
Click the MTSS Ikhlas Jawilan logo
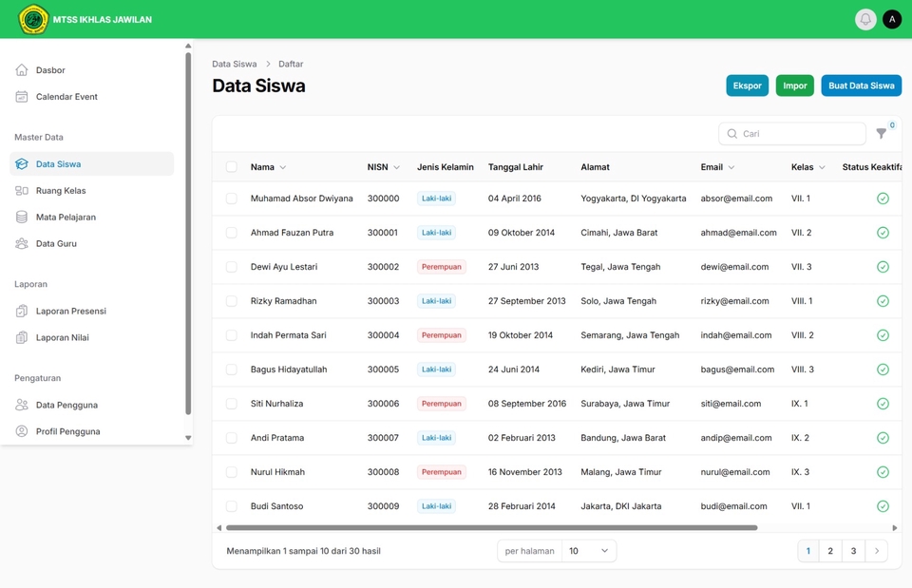(x=33, y=19)
